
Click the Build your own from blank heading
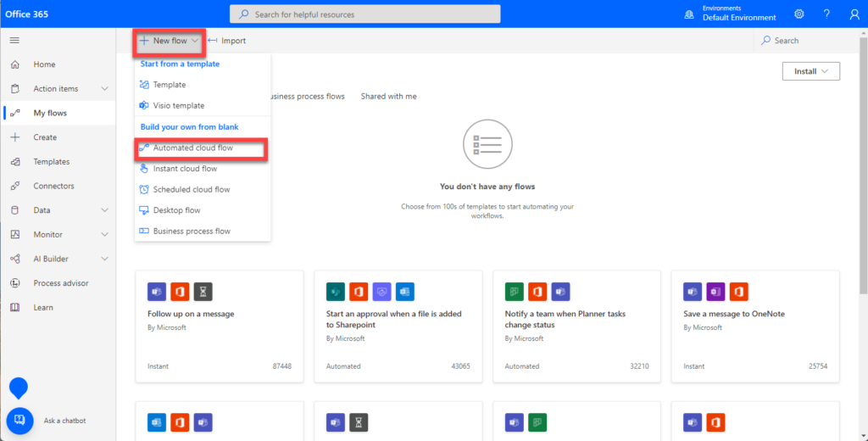coord(189,127)
